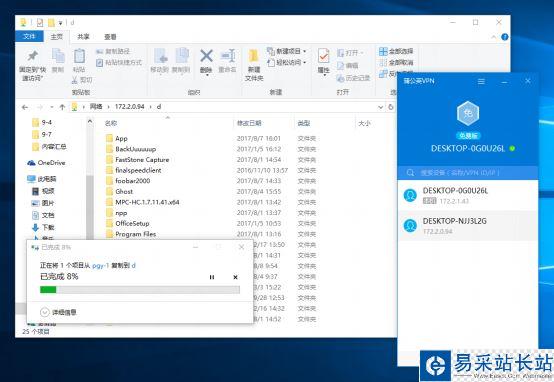Open the New item dropdown

[x=287, y=51]
